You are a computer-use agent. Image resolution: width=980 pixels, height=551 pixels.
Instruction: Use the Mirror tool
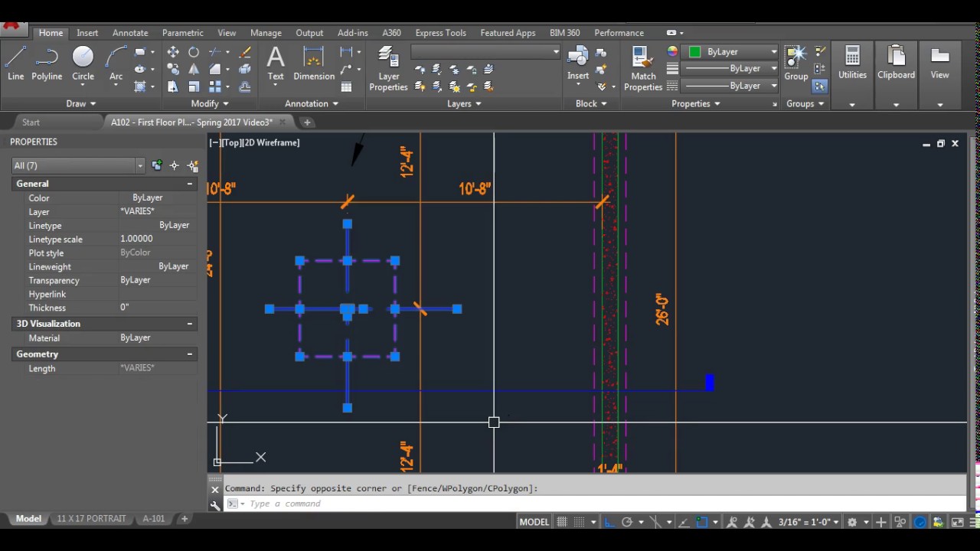(194, 70)
